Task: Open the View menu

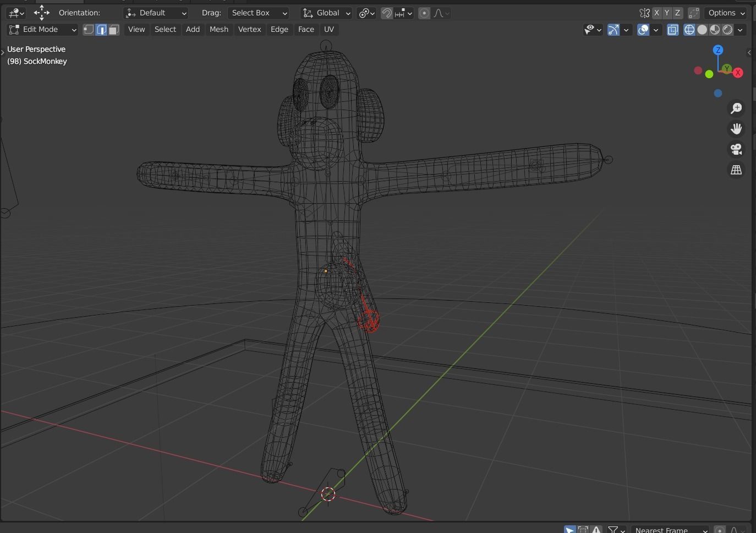Action: click(136, 30)
